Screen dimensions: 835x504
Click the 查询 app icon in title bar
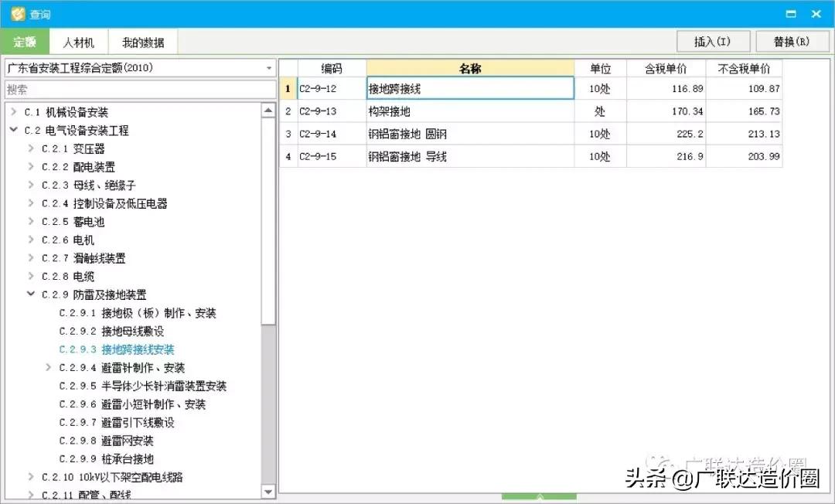click(x=18, y=14)
